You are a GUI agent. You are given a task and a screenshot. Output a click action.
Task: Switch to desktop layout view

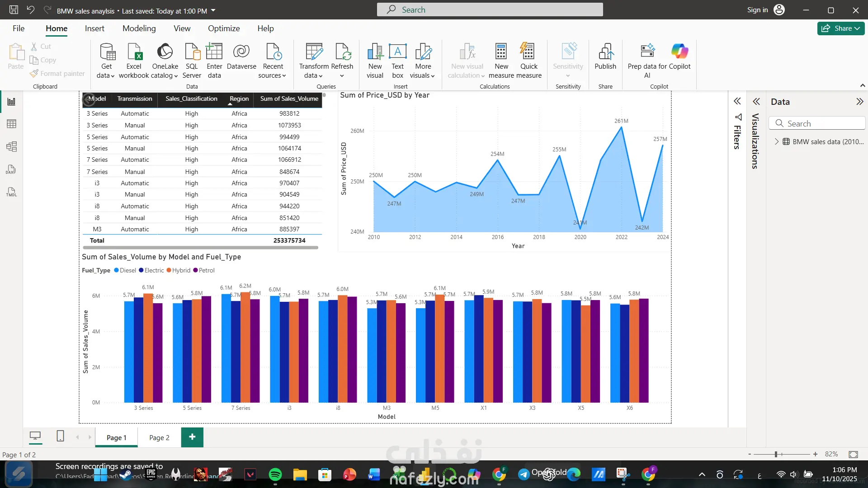(x=35, y=436)
